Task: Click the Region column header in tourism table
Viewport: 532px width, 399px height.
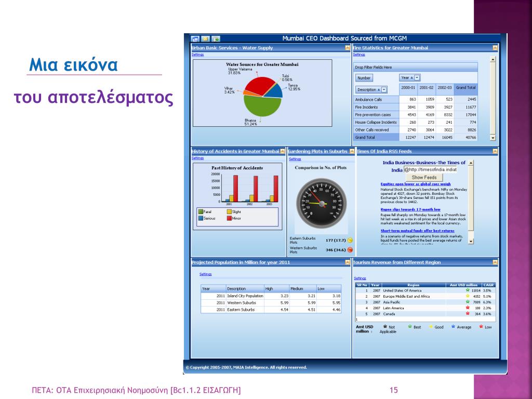Action: pyautogui.click(x=413, y=285)
